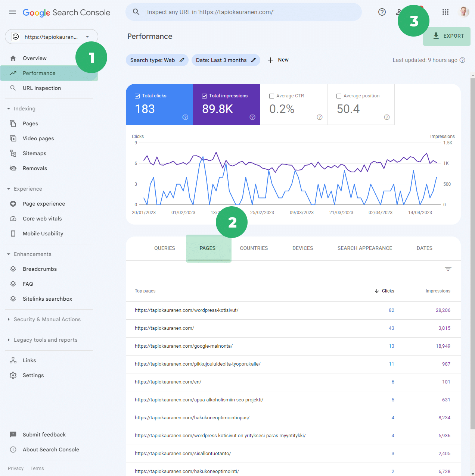Switch to the Search Appearance tab

[x=365, y=248]
